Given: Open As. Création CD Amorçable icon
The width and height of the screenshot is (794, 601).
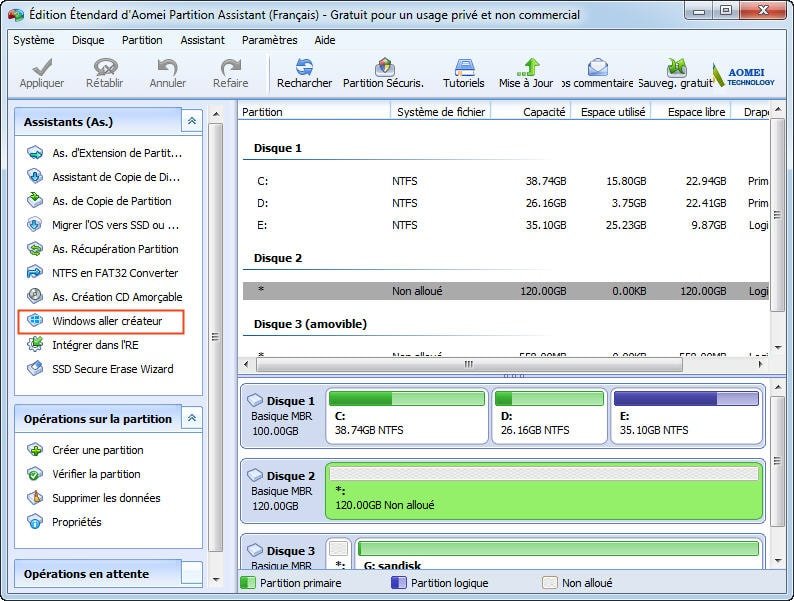Looking at the screenshot, I should [35, 296].
